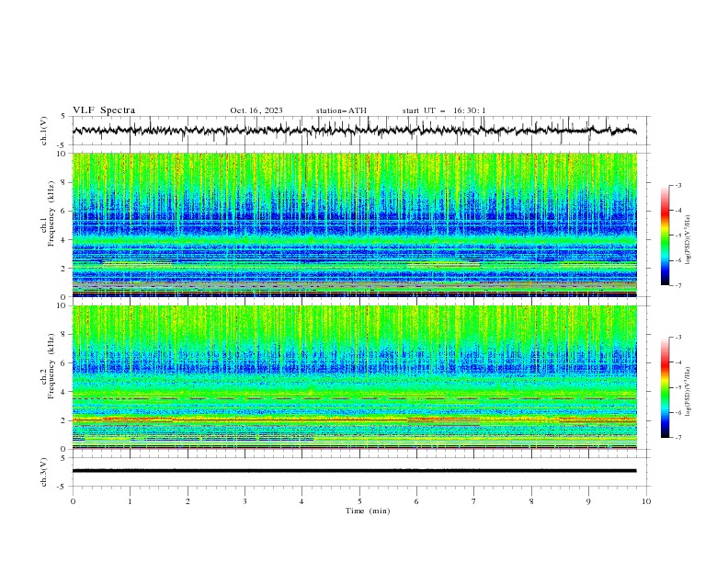Click the "Time (min)" axis label
The height and width of the screenshot is (563, 728).
[368, 511]
